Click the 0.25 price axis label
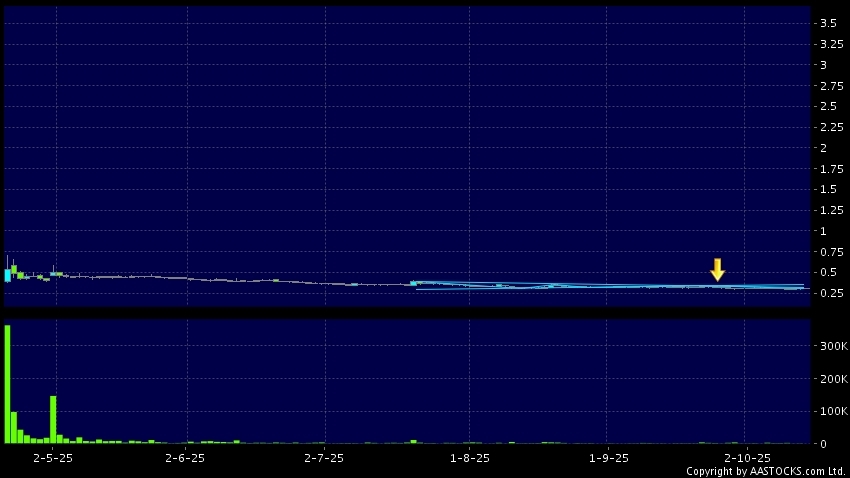 click(x=831, y=293)
